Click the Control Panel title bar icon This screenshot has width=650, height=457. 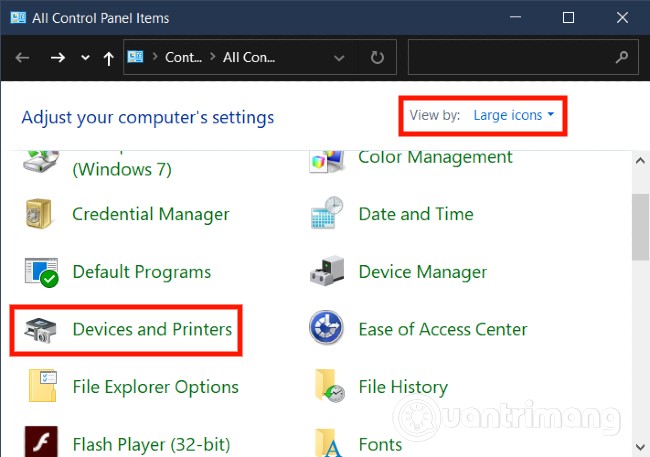18,17
